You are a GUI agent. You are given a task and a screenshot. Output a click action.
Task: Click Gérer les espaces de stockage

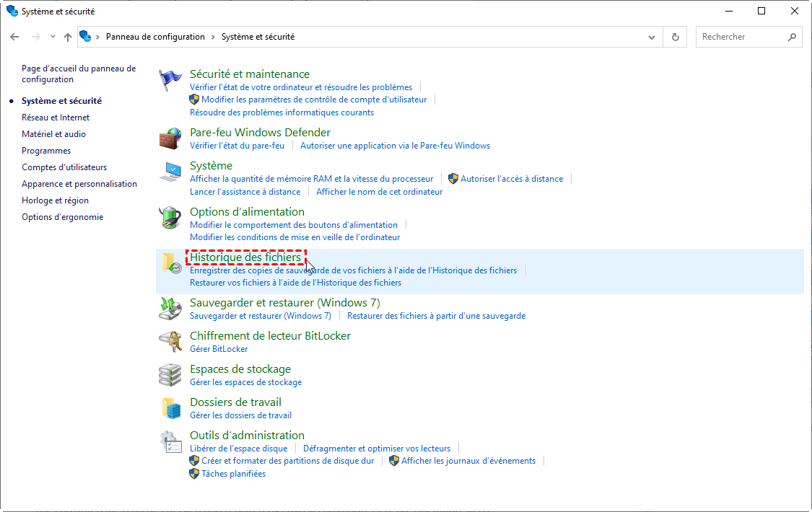tap(245, 381)
